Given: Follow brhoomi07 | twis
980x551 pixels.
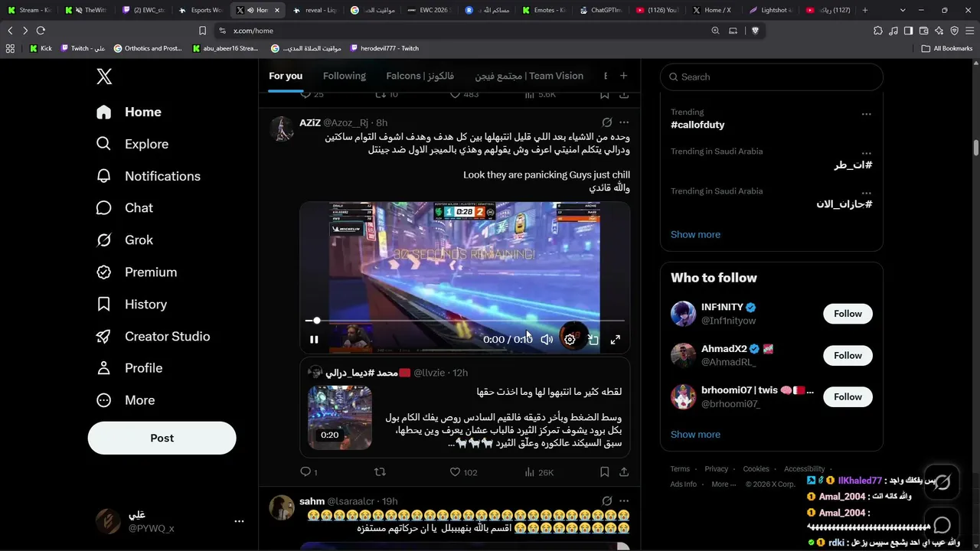Looking at the screenshot, I should (848, 396).
